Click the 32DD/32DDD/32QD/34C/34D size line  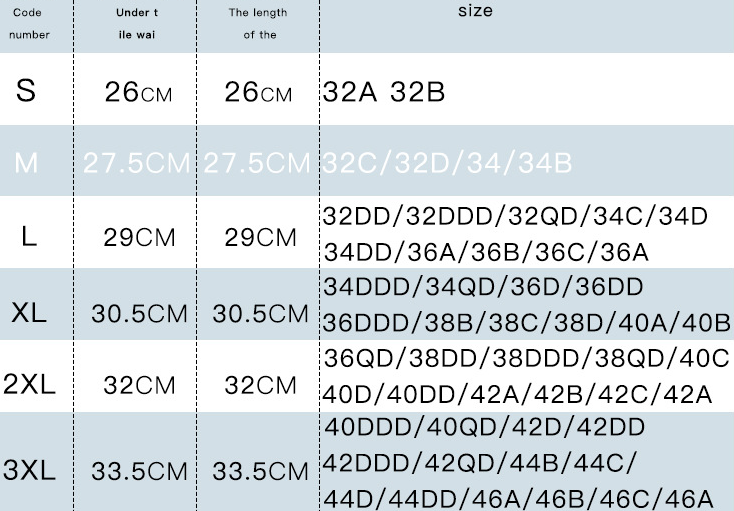click(x=515, y=216)
